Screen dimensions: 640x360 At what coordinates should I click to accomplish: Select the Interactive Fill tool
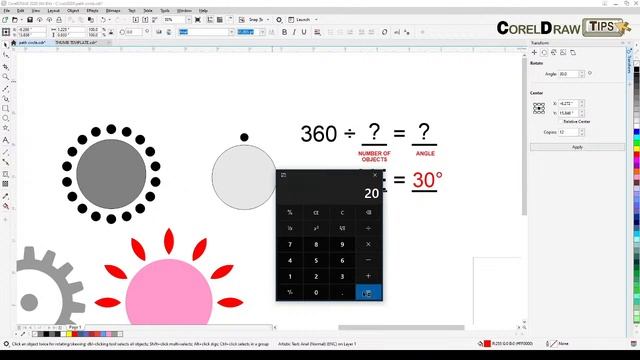click(x=6, y=207)
